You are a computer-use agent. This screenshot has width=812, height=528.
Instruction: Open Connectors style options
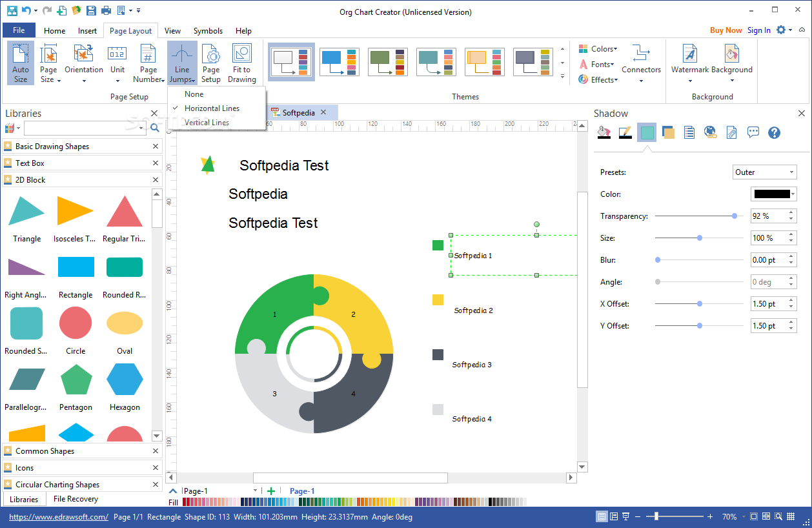(641, 63)
